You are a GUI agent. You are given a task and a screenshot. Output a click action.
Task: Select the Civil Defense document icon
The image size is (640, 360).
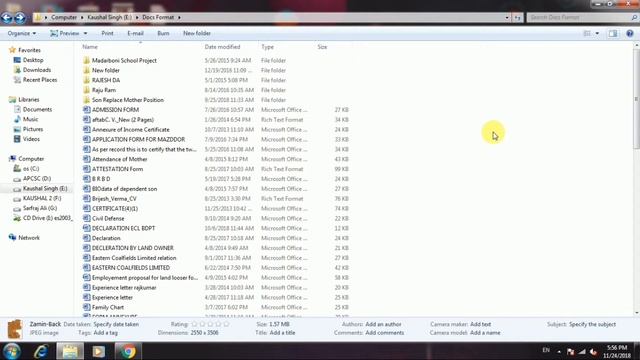coord(87,218)
